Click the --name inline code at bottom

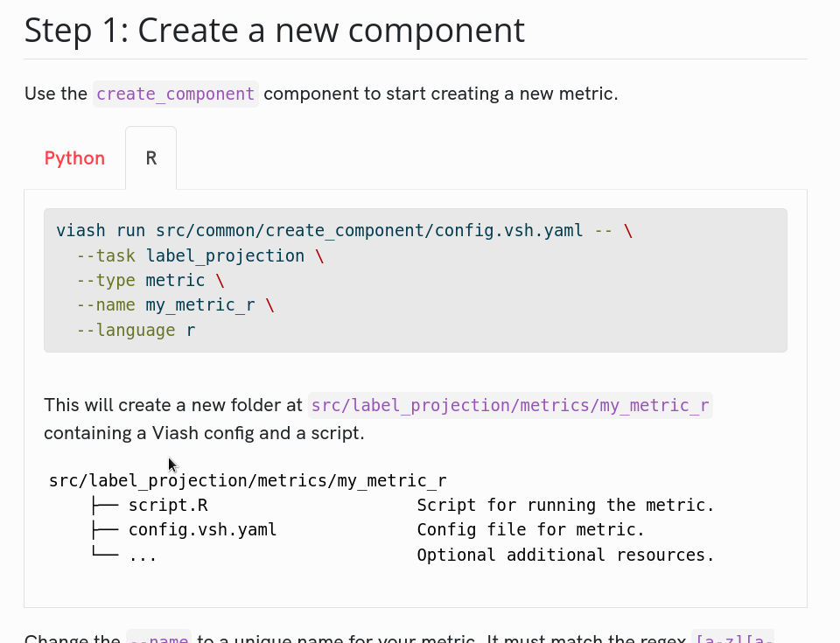click(159, 638)
